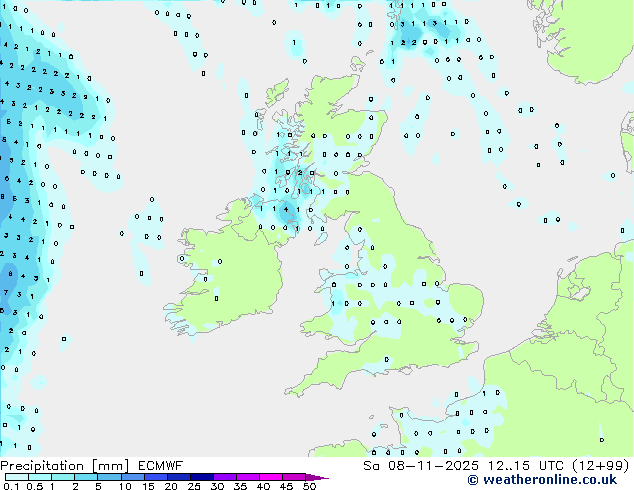Click the '(12+99)' forecast offset text

(601, 466)
